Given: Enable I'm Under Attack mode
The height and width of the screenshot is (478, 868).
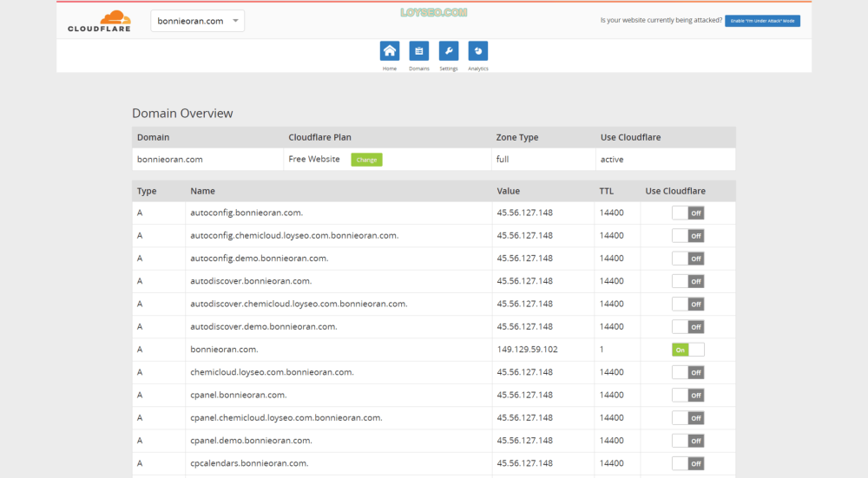Looking at the screenshot, I should point(762,21).
